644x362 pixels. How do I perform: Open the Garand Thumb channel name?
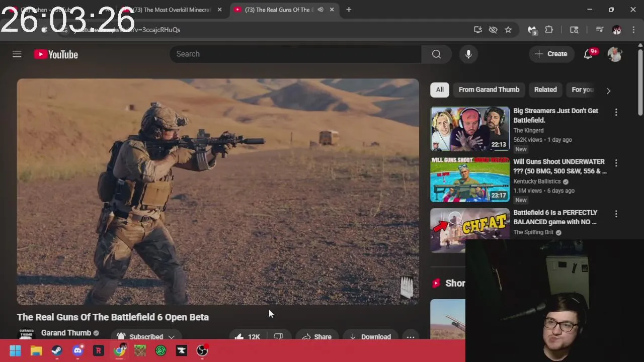tap(66, 333)
